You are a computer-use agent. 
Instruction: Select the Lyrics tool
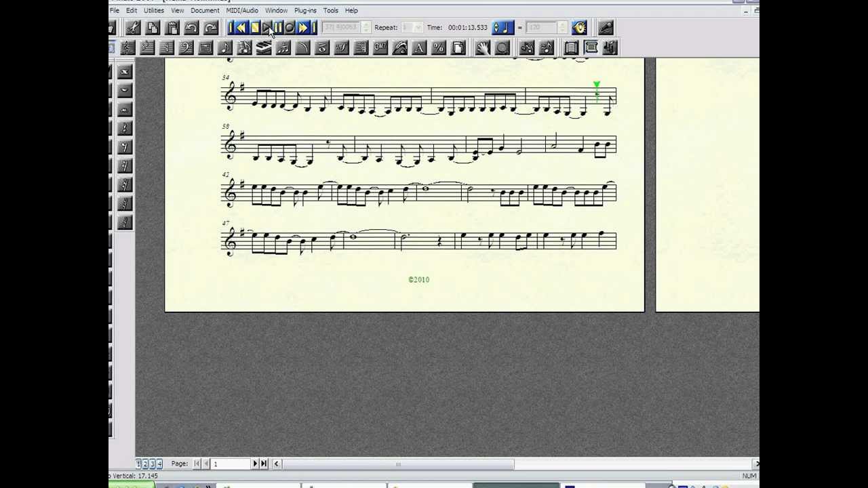[x=399, y=47]
